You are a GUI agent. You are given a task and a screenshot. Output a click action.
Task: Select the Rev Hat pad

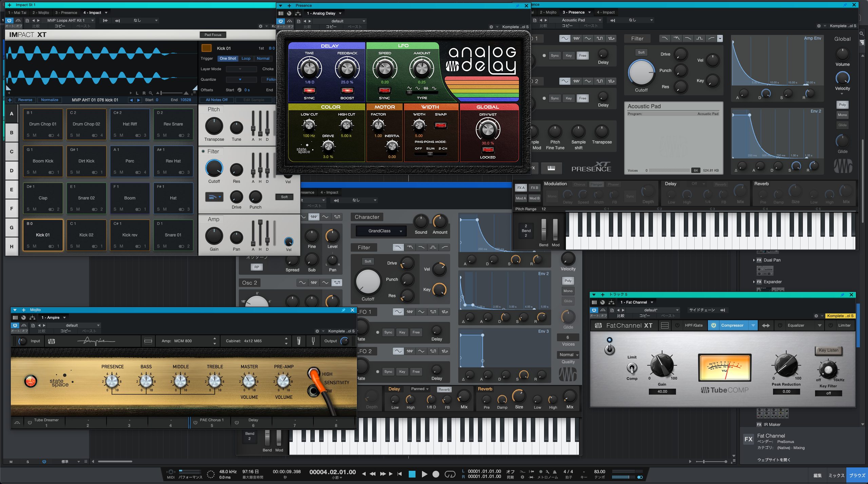click(x=173, y=161)
